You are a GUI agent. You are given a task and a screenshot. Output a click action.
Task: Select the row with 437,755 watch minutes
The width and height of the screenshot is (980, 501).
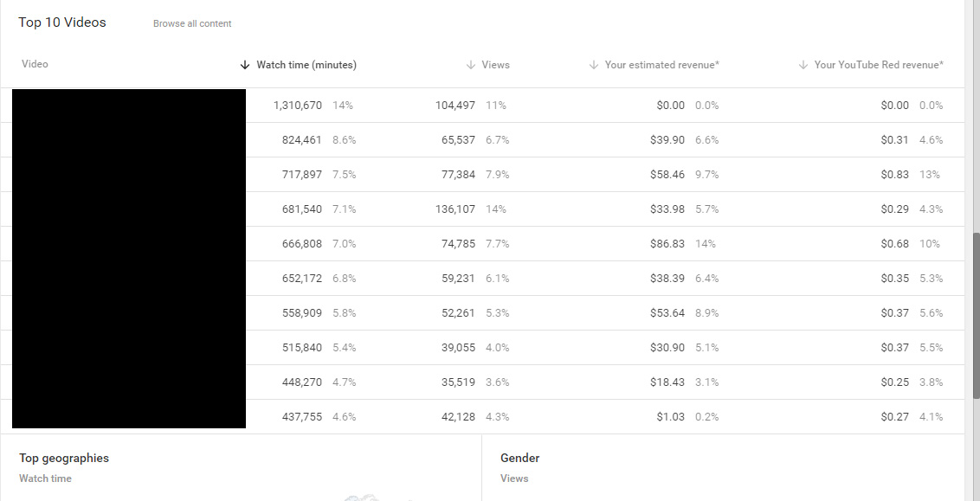point(482,417)
